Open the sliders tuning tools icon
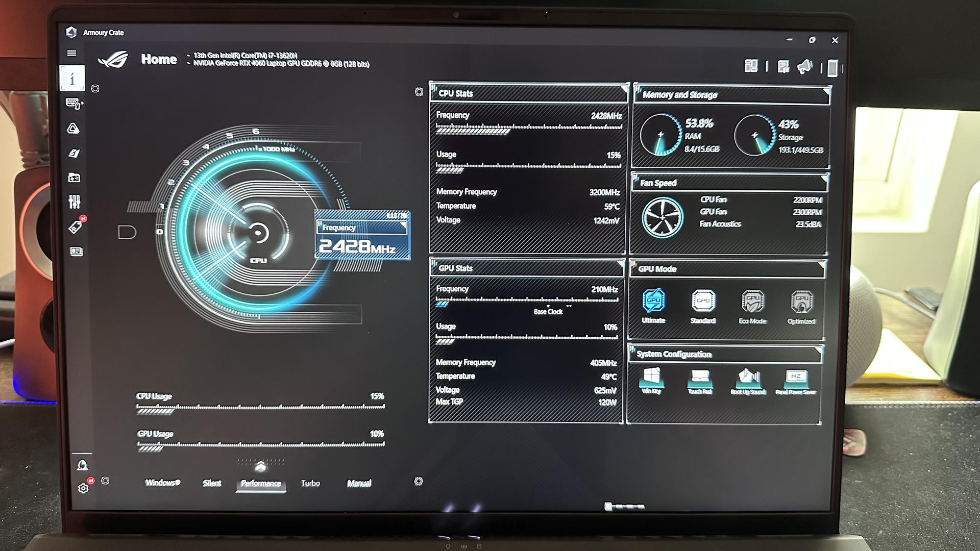The image size is (980, 551). [75, 202]
